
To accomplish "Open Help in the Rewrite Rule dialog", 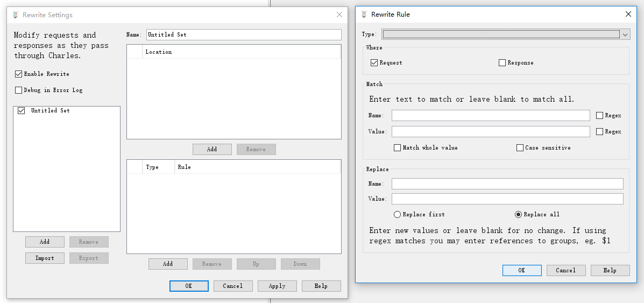I will (x=610, y=270).
